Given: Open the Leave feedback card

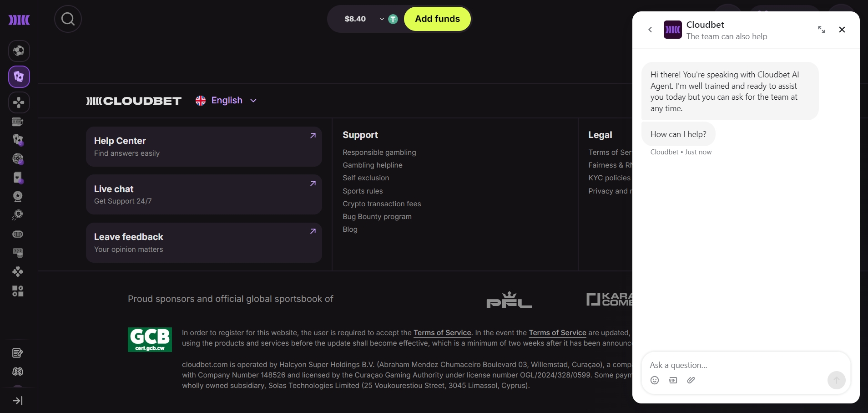Looking at the screenshot, I should tap(204, 243).
